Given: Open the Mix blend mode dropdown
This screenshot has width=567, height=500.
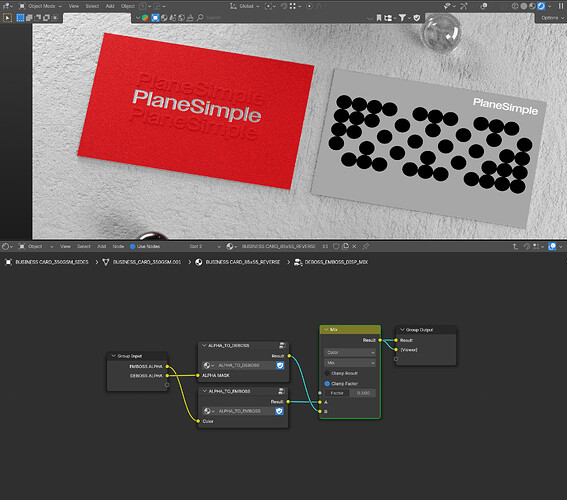Looking at the screenshot, I should (x=350, y=363).
